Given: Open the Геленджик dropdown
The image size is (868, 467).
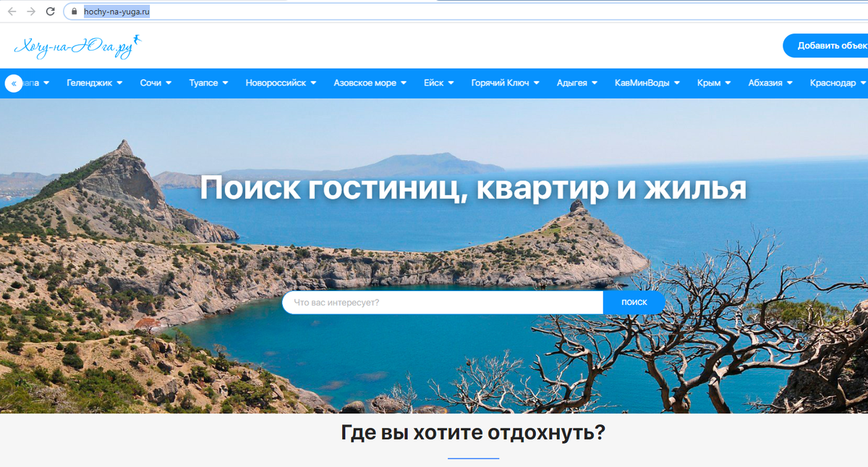Looking at the screenshot, I should (x=94, y=82).
